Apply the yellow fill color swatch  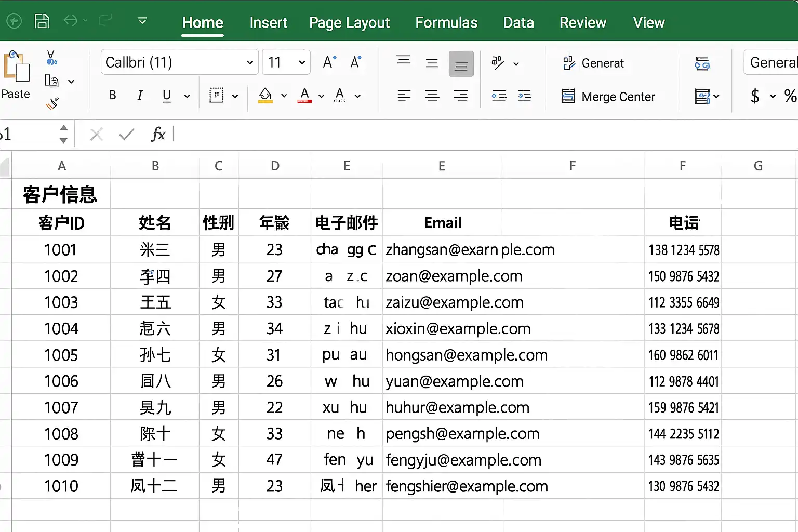(x=265, y=95)
